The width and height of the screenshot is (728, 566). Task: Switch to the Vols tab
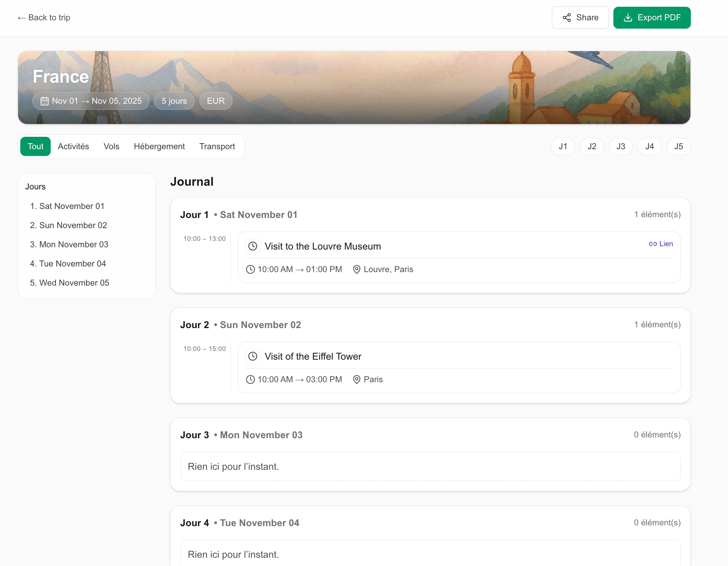pos(111,147)
